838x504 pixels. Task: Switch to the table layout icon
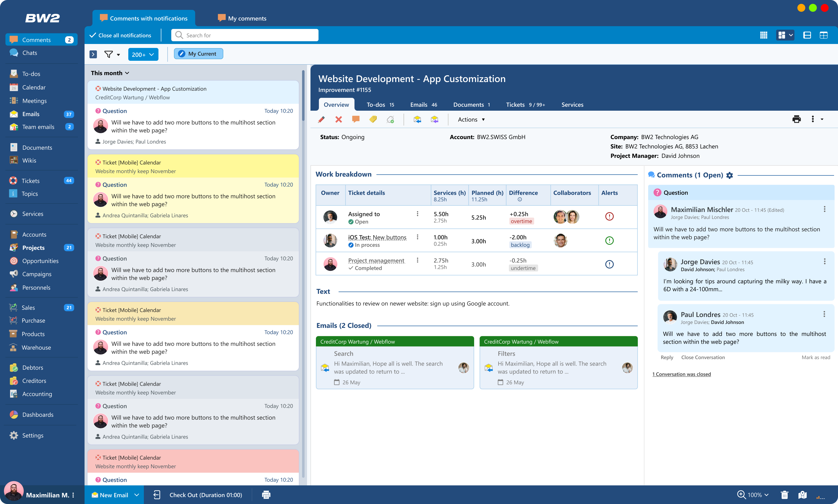tap(824, 35)
